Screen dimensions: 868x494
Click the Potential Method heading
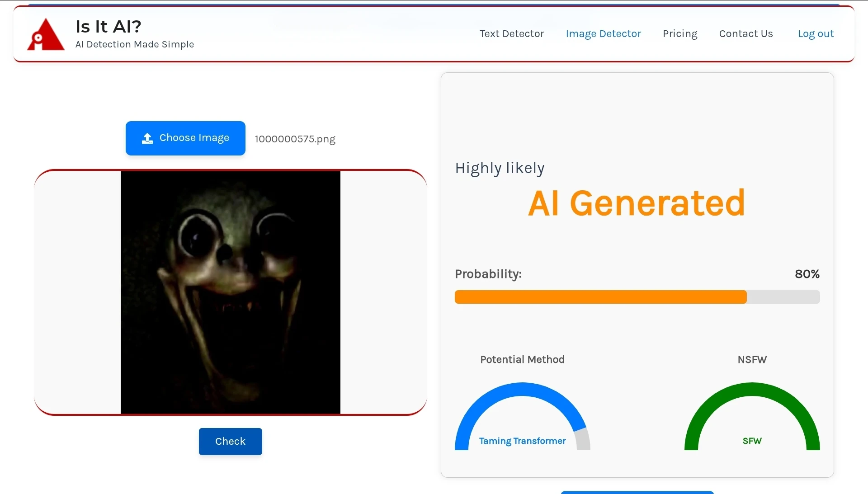(522, 360)
